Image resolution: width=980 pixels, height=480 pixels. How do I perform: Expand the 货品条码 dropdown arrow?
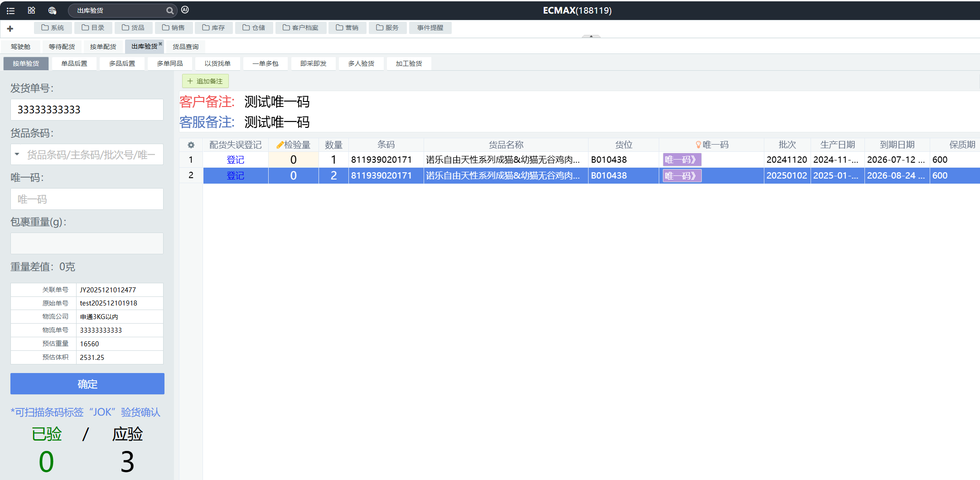pyautogui.click(x=17, y=155)
